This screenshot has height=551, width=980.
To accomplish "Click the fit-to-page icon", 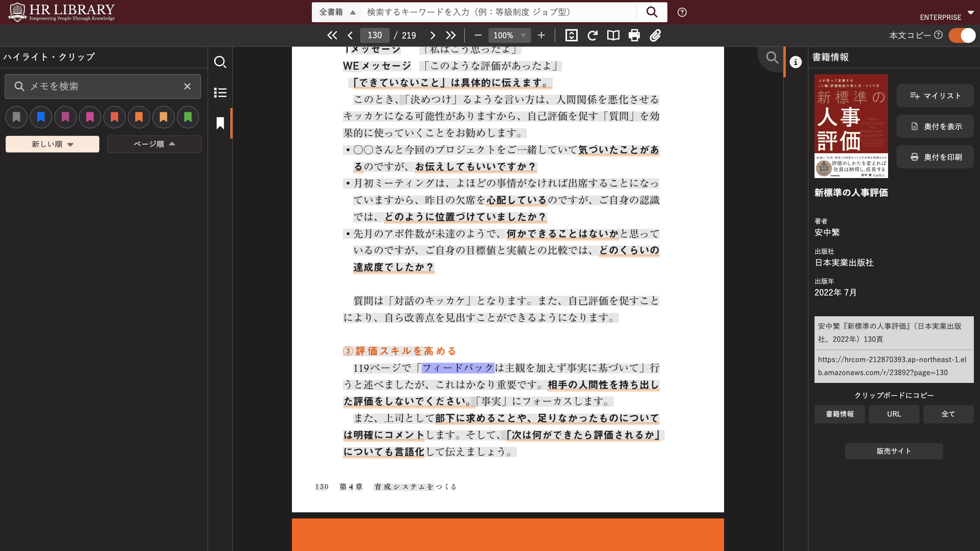I will [571, 35].
